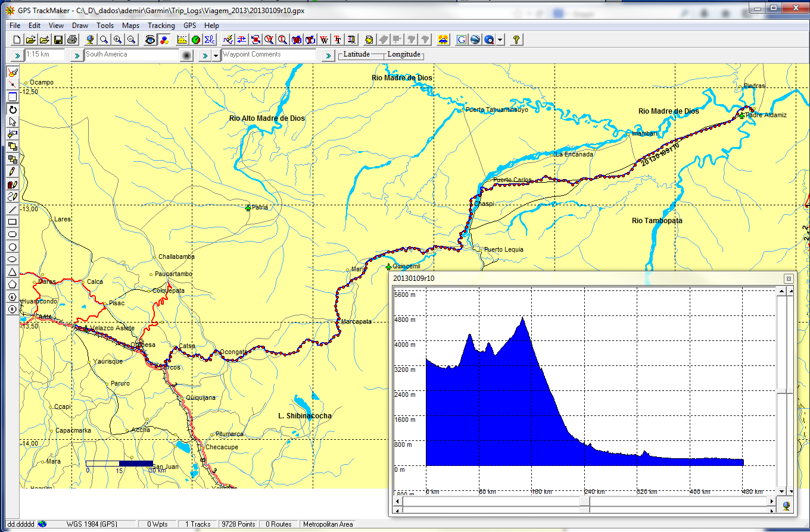This screenshot has height=532, width=810.
Task: Pick the Rectangle shape tool
Action: click(13, 222)
